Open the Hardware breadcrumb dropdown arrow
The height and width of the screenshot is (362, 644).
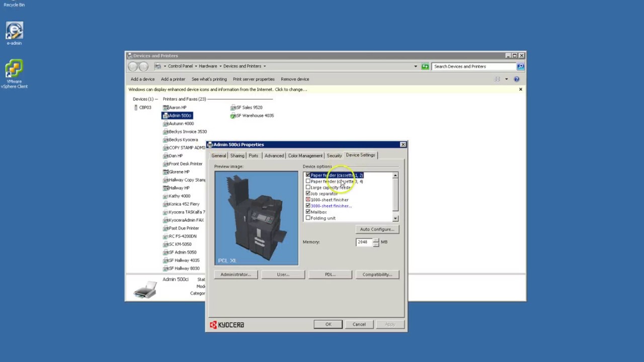(x=220, y=66)
